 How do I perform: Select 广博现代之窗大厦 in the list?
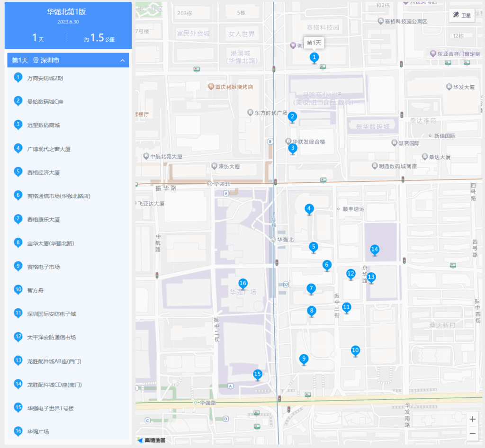click(x=68, y=149)
